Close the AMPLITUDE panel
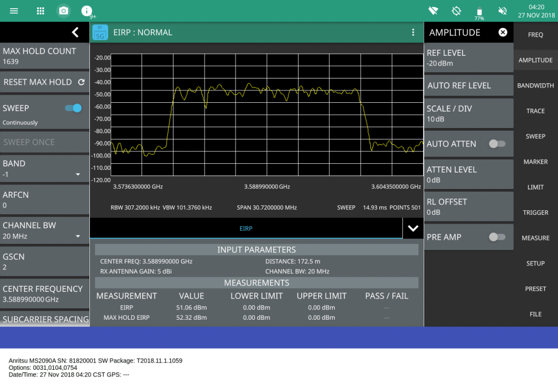Viewport: 558px width, 392px height. [503, 33]
